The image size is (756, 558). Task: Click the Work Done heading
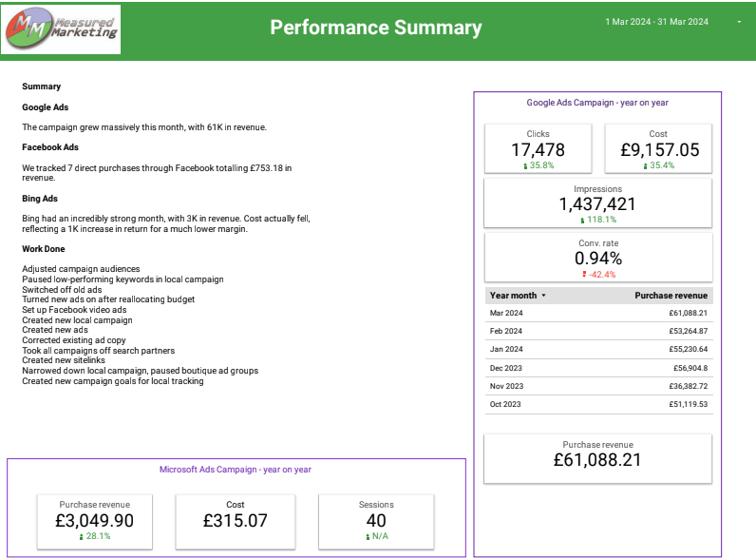(x=44, y=249)
